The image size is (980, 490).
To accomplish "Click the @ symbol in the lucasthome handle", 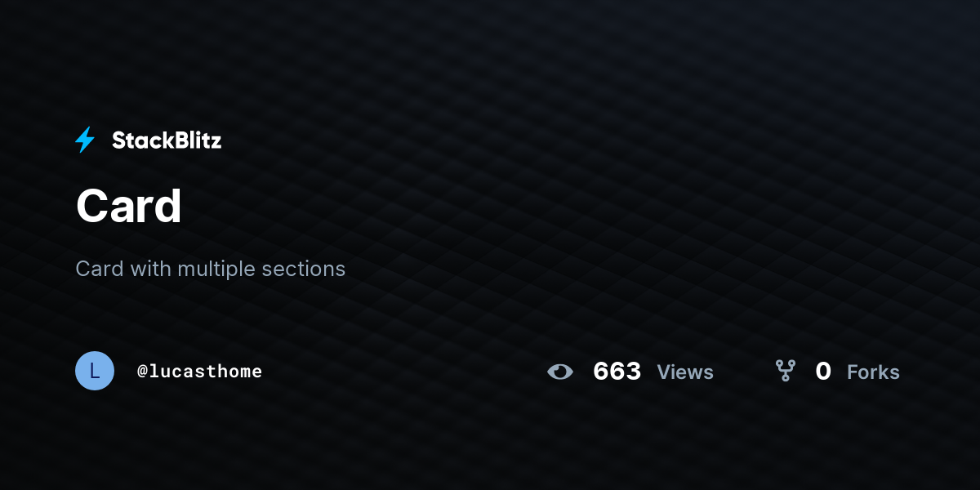I will click(142, 372).
